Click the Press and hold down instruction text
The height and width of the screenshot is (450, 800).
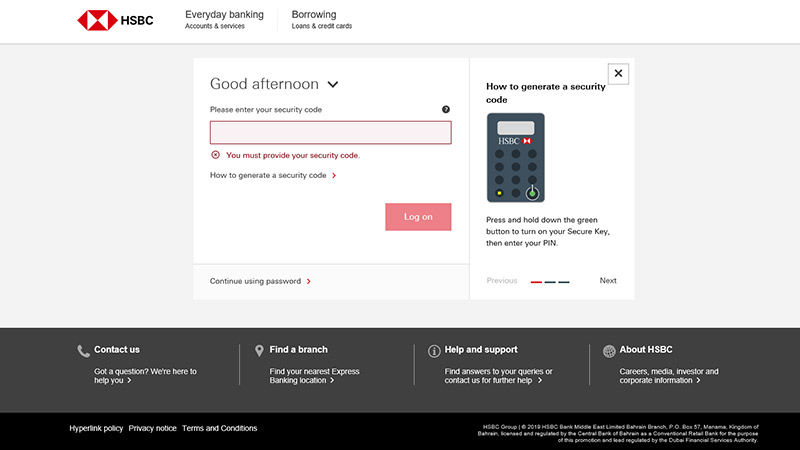tap(548, 232)
